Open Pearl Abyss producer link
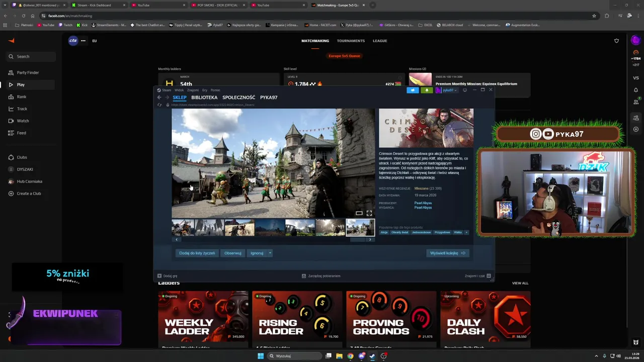This screenshot has width=644, height=362. pos(423,203)
